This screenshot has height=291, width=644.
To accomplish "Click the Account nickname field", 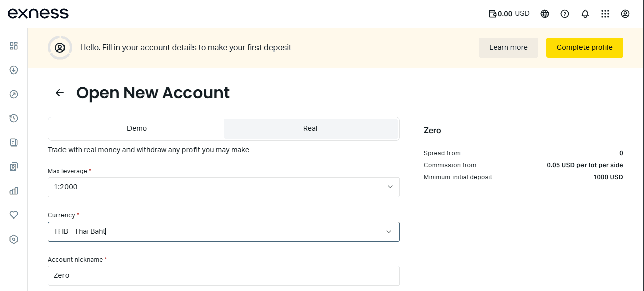I will pyautogui.click(x=223, y=276).
